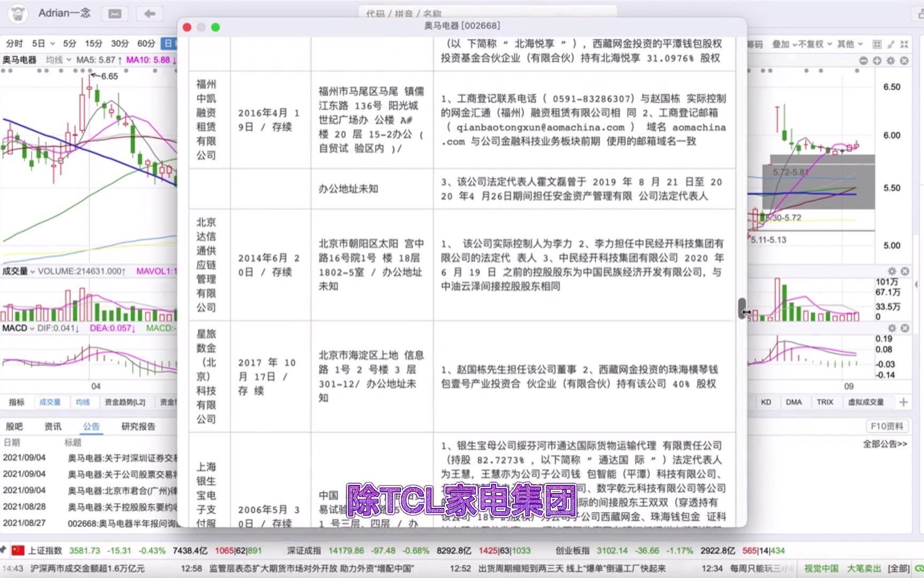Screen dimensions: 924x578
Task: Switch to 15分 chart period
Action: 94,43
